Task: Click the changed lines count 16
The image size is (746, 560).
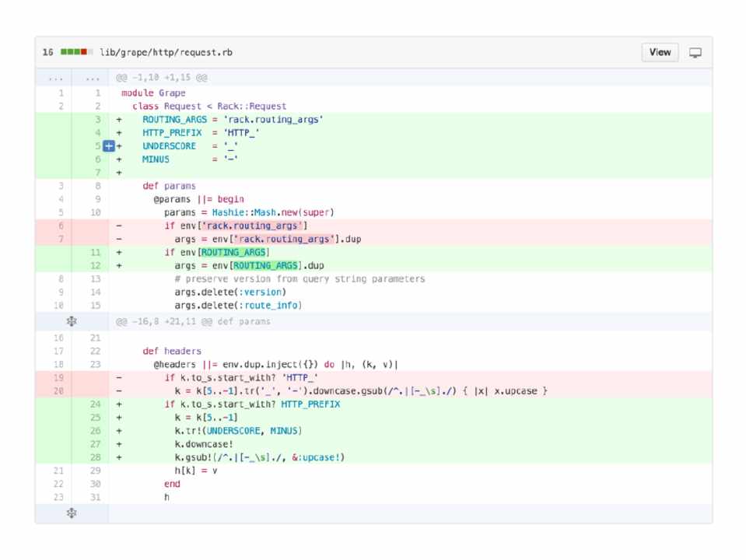Action: (x=48, y=53)
